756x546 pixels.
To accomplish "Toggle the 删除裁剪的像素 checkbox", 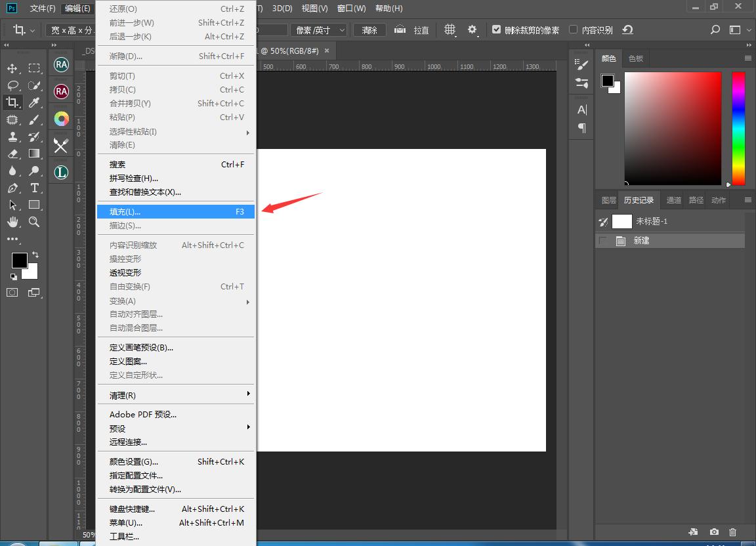I will 497,29.
